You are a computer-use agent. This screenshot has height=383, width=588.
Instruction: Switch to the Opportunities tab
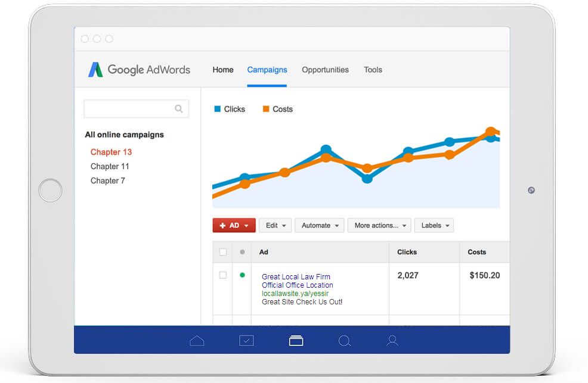tap(325, 70)
